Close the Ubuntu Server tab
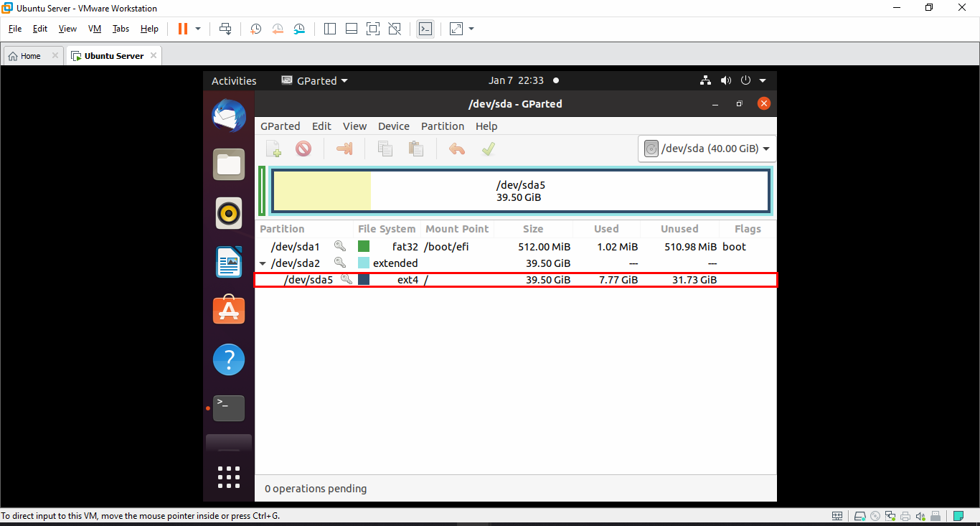Image resolution: width=980 pixels, height=526 pixels. pos(153,56)
